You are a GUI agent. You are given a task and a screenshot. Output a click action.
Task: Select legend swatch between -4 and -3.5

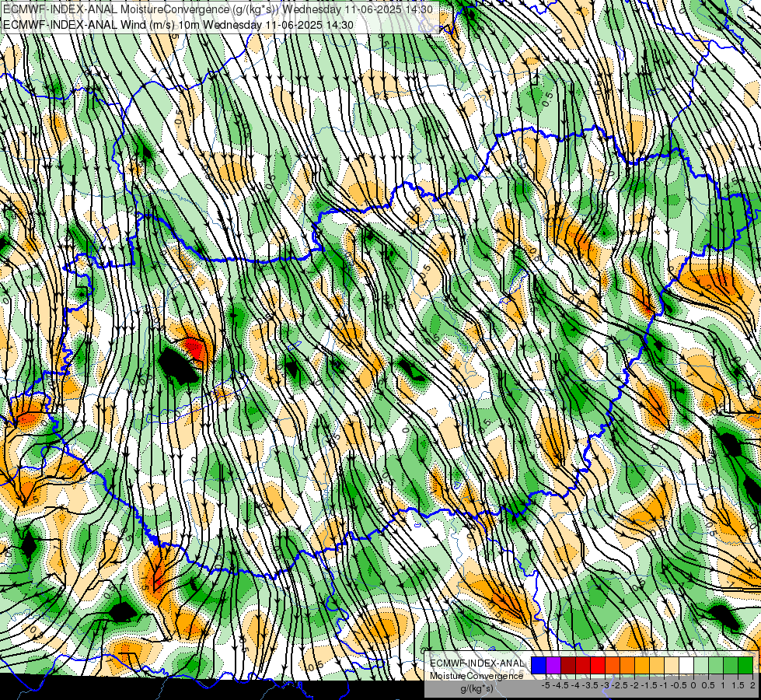(583, 665)
